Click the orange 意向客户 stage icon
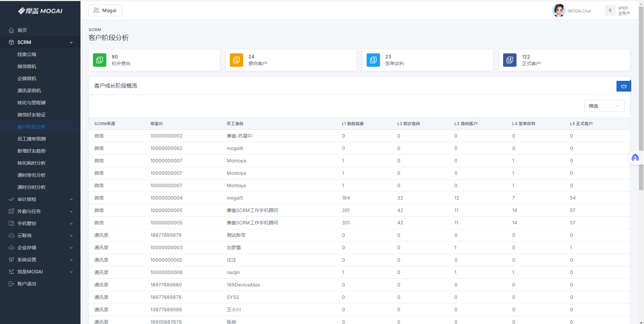The height and width of the screenshot is (324, 644). pyautogui.click(x=236, y=60)
